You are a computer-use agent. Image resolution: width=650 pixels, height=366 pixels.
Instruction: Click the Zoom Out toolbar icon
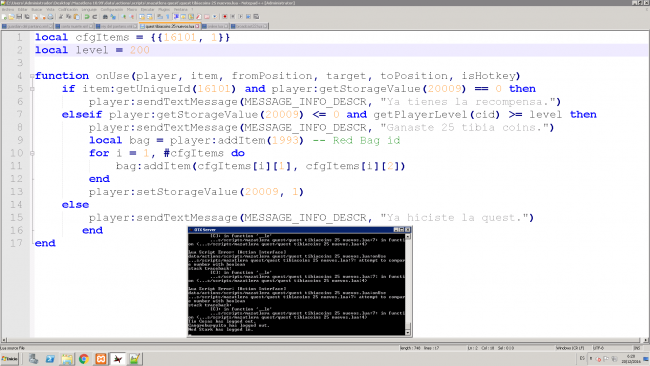tap(131, 17)
